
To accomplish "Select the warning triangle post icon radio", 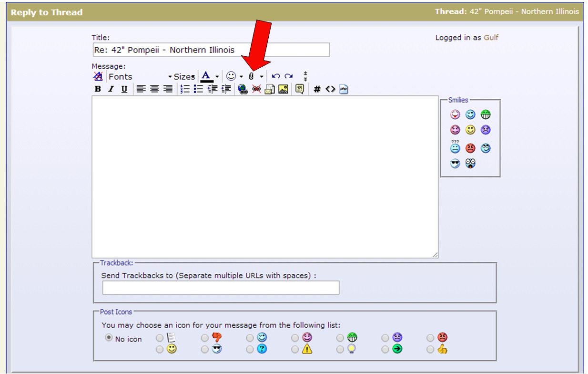I will click(x=295, y=350).
